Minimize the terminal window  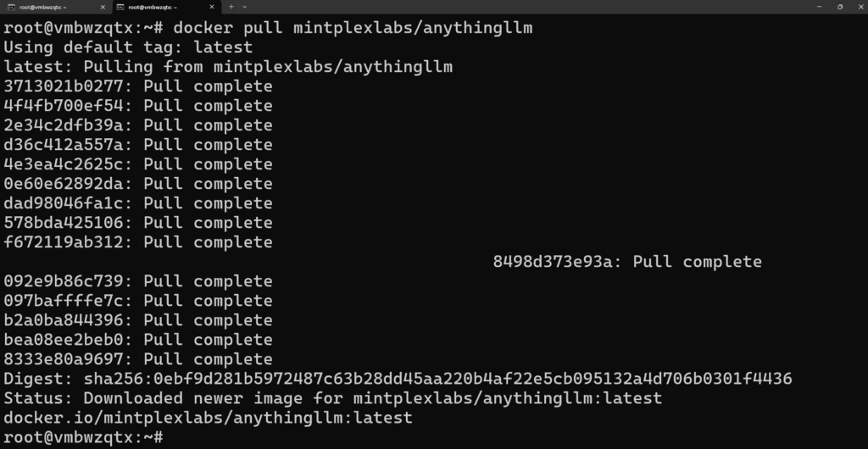click(820, 7)
